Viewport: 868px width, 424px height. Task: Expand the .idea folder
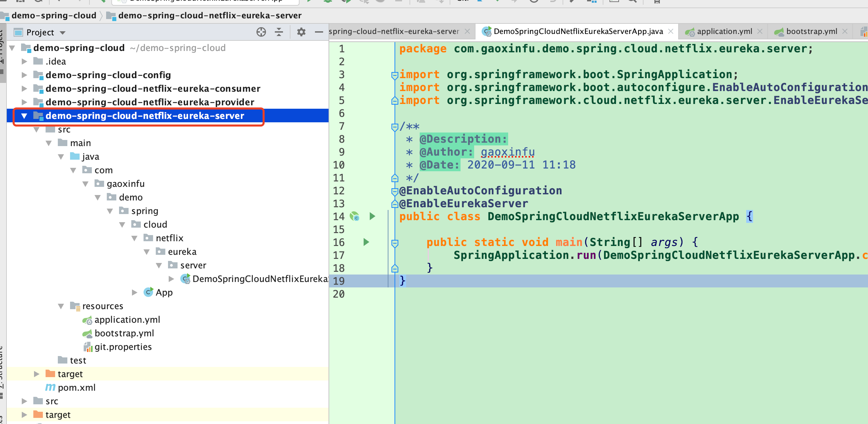coord(24,61)
